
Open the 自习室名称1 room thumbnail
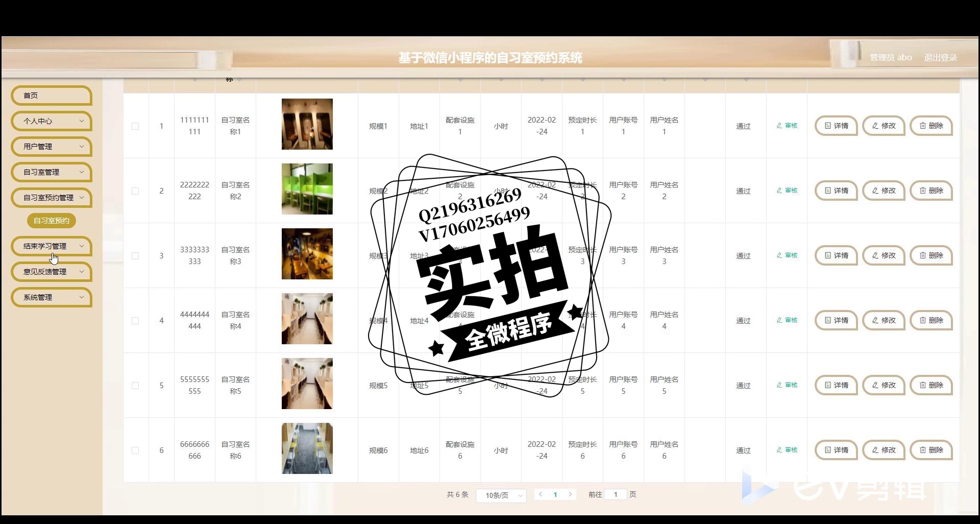(307, 124)
